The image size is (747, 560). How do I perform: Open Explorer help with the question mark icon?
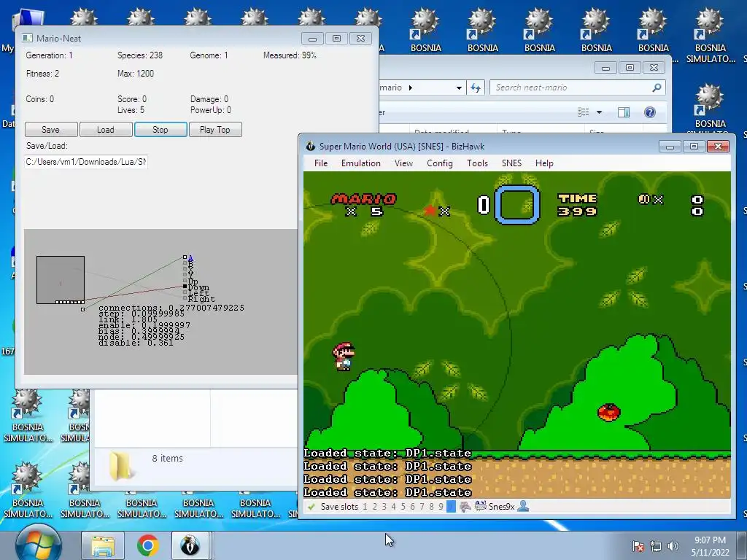650,112
